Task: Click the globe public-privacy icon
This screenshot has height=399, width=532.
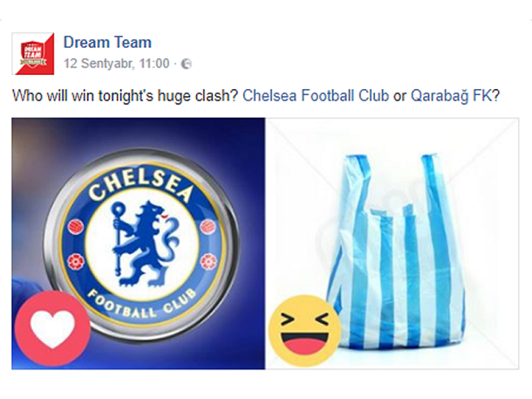Action: tap(186, 64)
